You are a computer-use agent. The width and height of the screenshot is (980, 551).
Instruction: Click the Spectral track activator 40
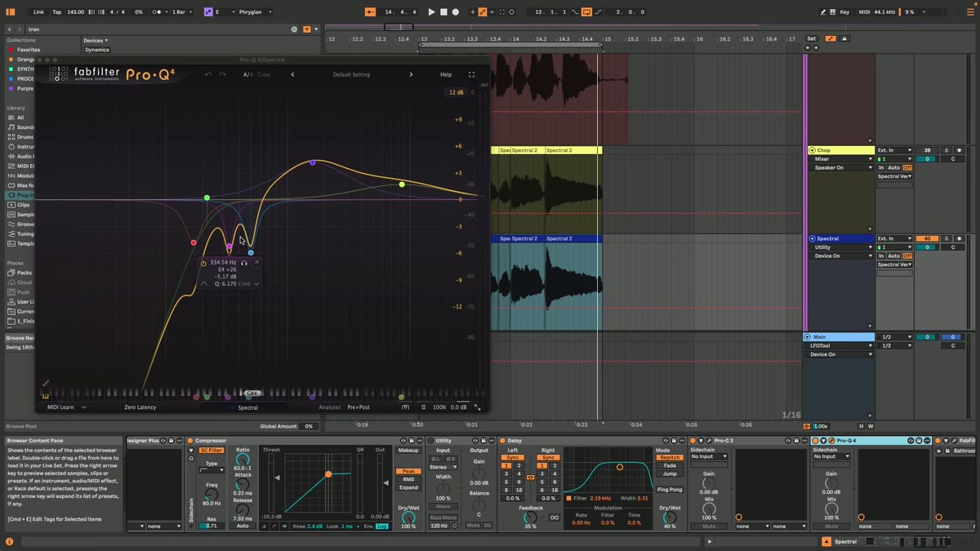tap(927, 238)
